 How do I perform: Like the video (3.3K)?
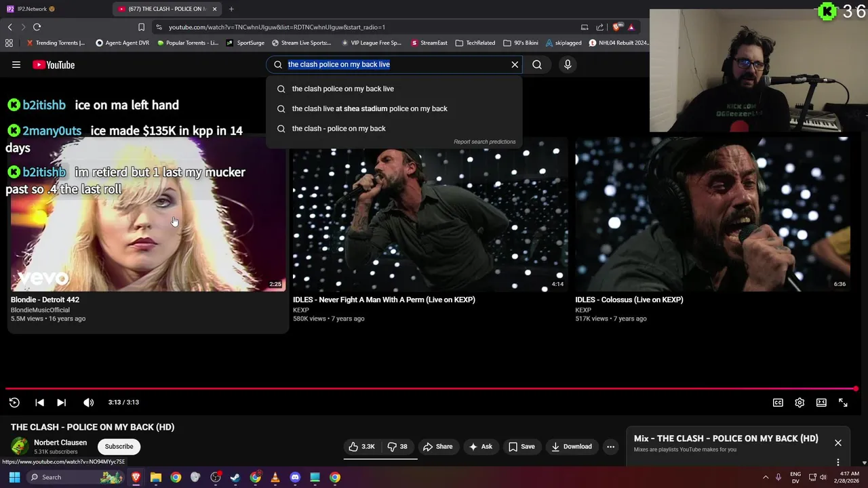click(361, 447)
